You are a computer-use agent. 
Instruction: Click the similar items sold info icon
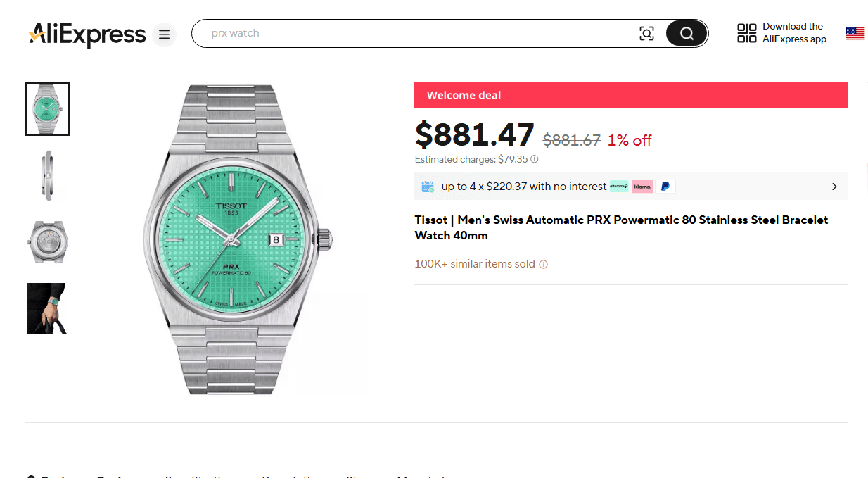coord(543,265)
